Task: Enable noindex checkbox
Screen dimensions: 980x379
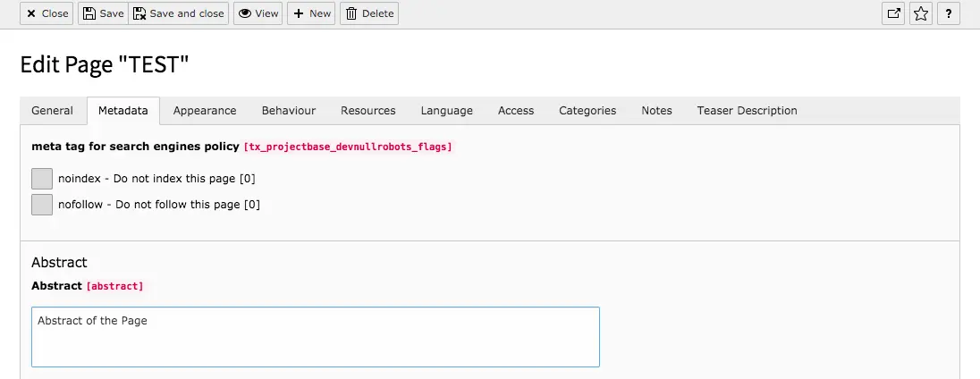Action: [x=42, y=179]
